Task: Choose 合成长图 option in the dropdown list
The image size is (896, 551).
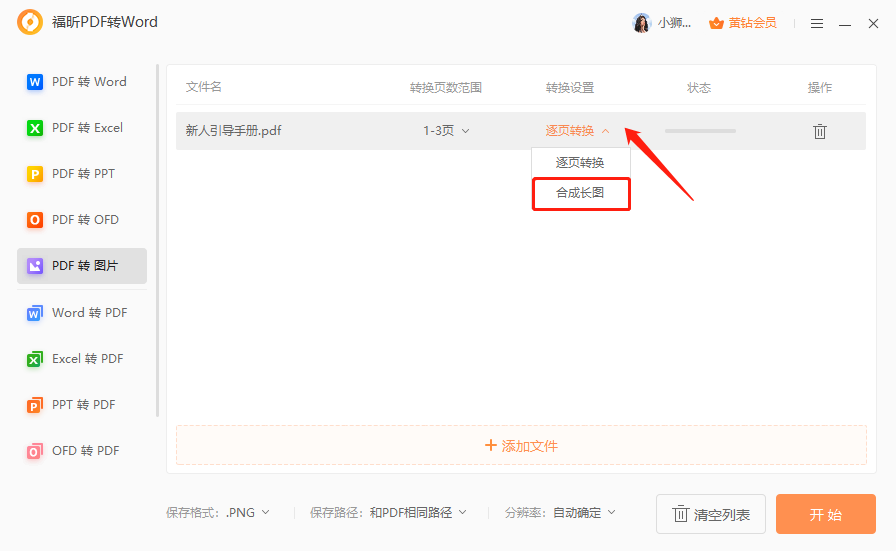Action: click(581, 193)
